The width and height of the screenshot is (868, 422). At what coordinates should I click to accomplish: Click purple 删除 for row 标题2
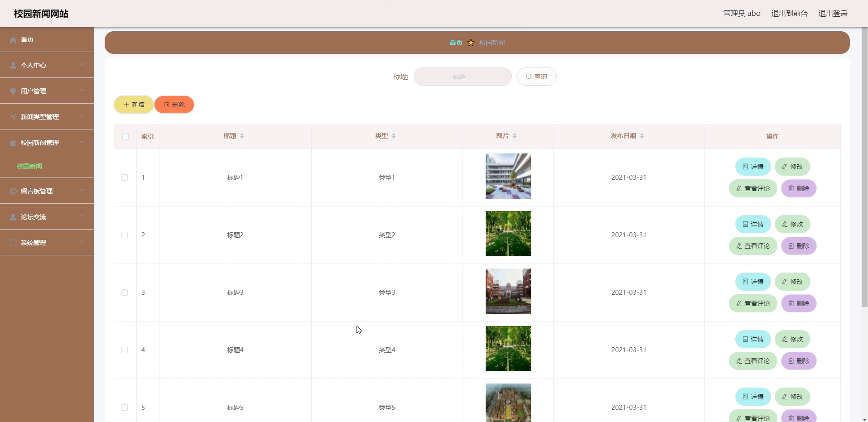click(x=799, y=246)
